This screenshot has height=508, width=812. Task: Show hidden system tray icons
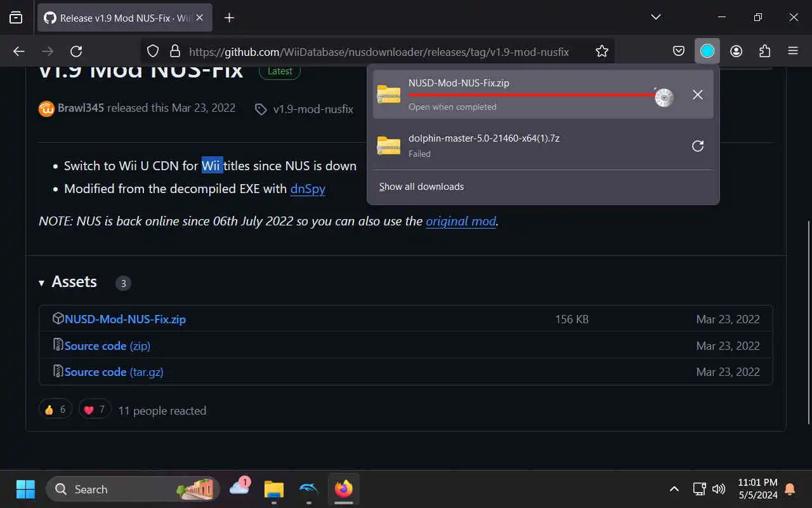coord(674,489)
